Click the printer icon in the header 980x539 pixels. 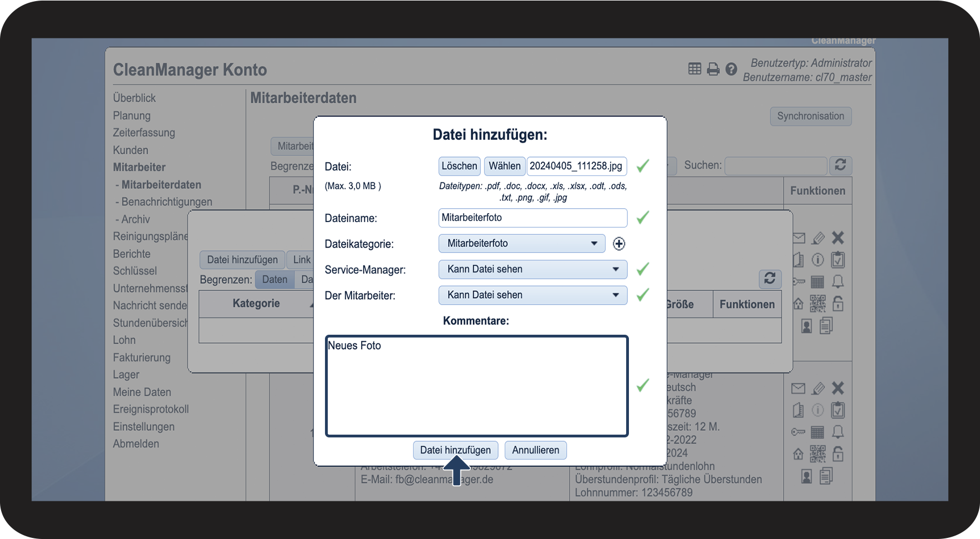[713, 69]
